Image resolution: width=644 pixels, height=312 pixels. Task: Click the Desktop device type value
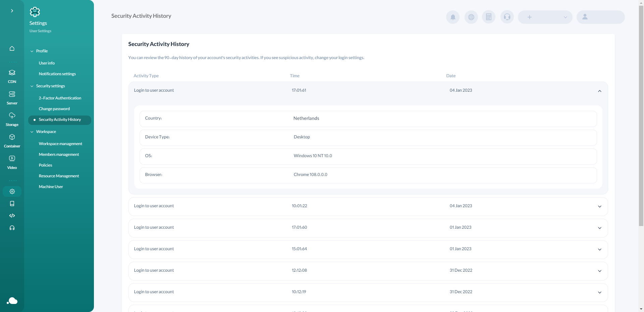[302, 137]
